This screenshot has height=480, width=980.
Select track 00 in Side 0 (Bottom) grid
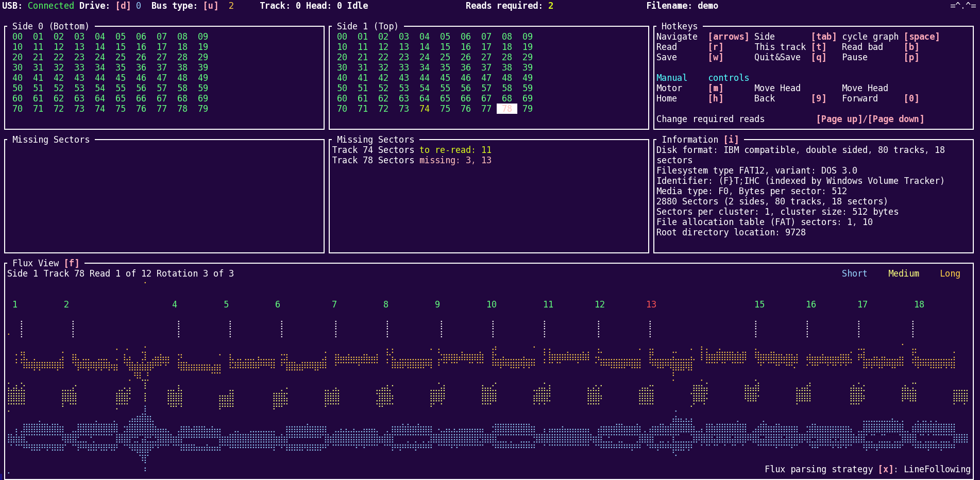(x=18, y=37)
